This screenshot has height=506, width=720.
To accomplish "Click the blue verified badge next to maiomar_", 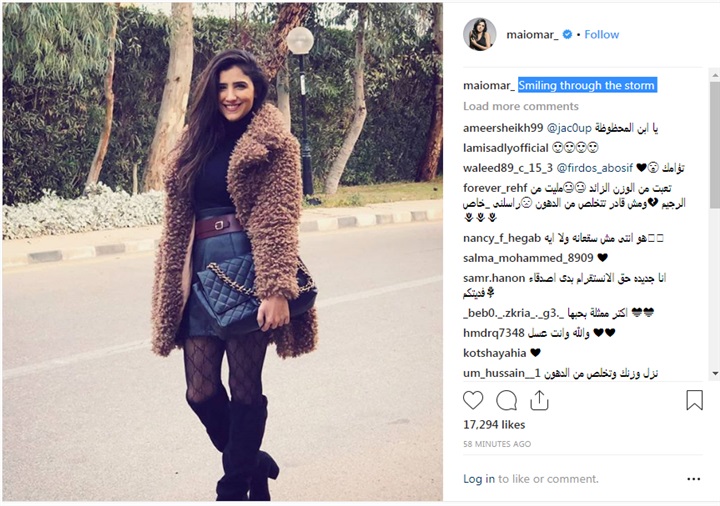I will (x=567, y=34).
